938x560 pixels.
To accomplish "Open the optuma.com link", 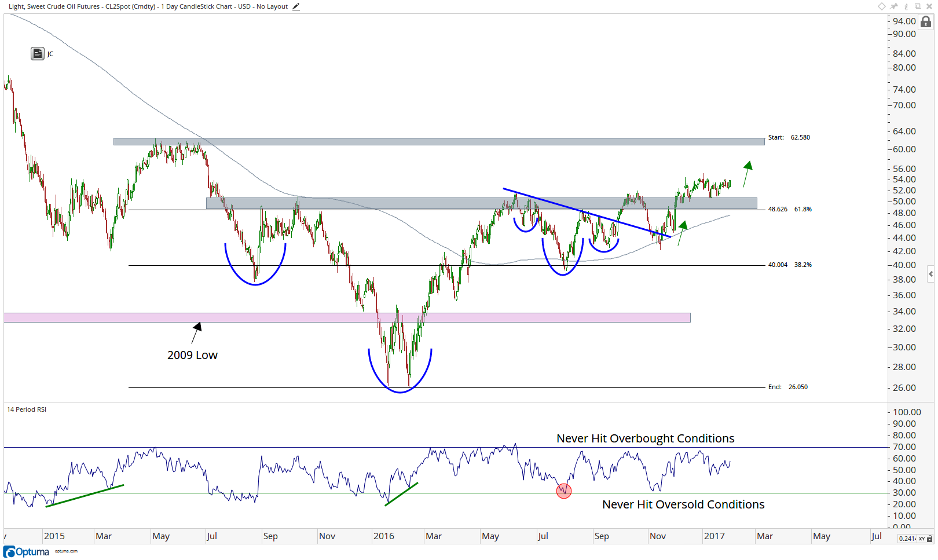I will tap(66, 551).
